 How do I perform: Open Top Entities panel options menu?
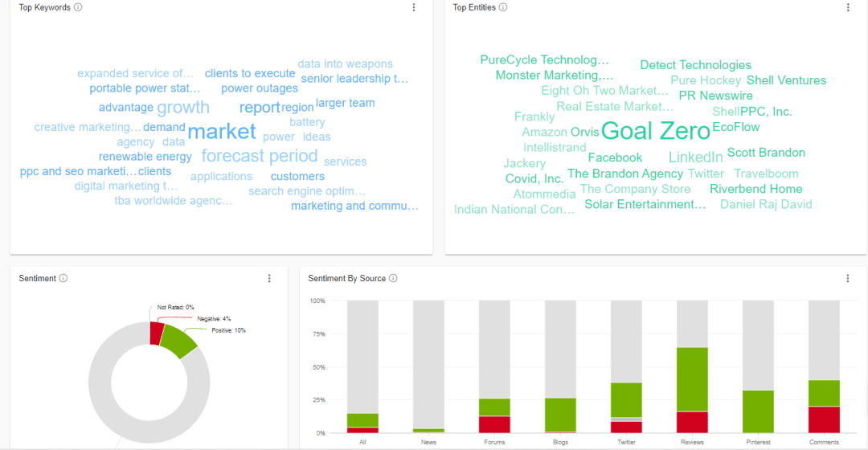848,8
